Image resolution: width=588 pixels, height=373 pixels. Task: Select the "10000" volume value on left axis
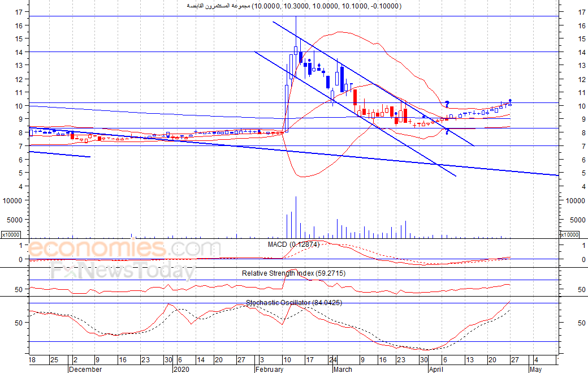click(12, 201)
